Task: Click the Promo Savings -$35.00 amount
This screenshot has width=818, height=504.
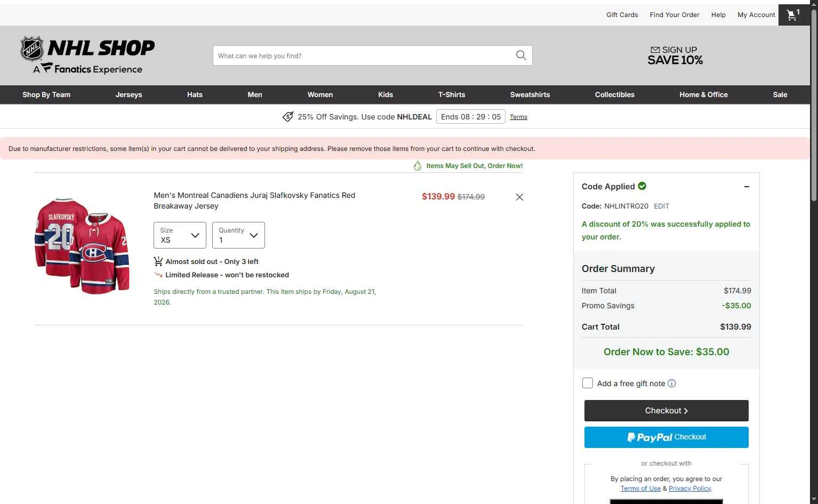Action: click(x=736, y=306)
